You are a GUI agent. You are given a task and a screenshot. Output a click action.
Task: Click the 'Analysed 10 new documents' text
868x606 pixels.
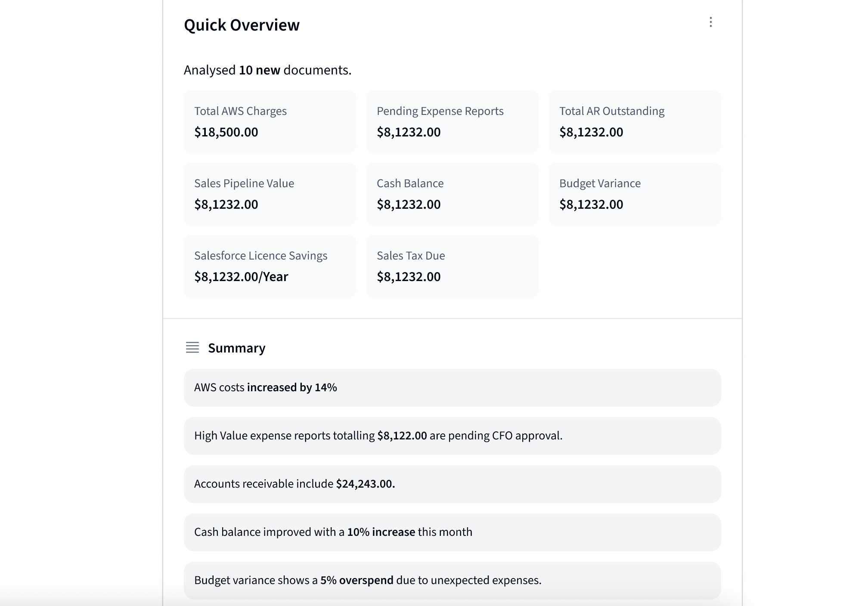pos(268,70)
